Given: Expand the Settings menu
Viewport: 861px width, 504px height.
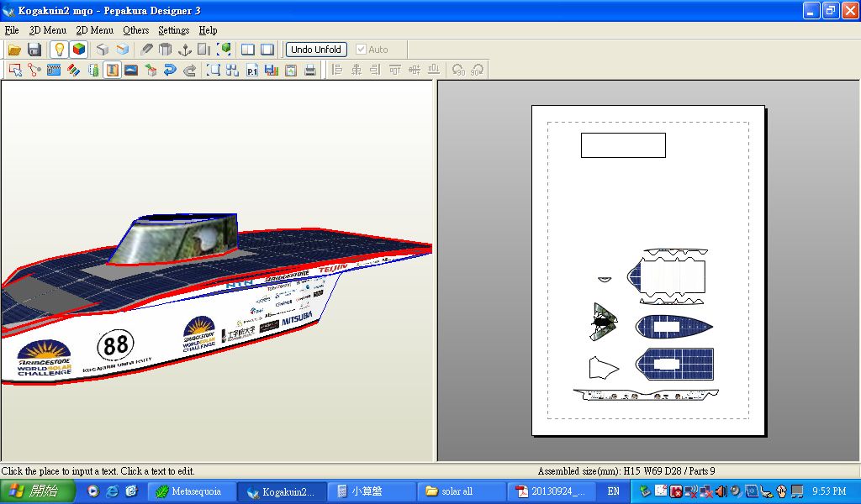Looking at the screenshot, I should 173,30.
